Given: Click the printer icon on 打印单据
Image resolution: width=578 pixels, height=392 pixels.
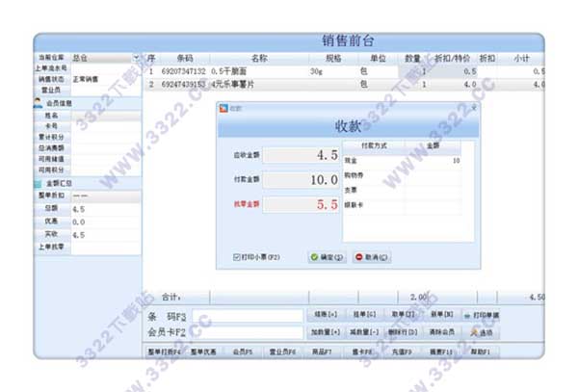Looking at the screenshot, I should pos(467,316).
